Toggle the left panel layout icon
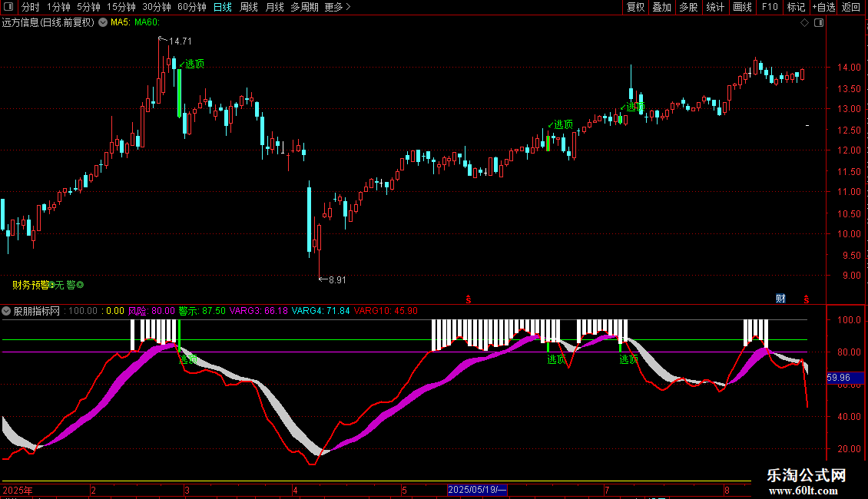Viewport: 868px width, 499px height. (8, 7)
